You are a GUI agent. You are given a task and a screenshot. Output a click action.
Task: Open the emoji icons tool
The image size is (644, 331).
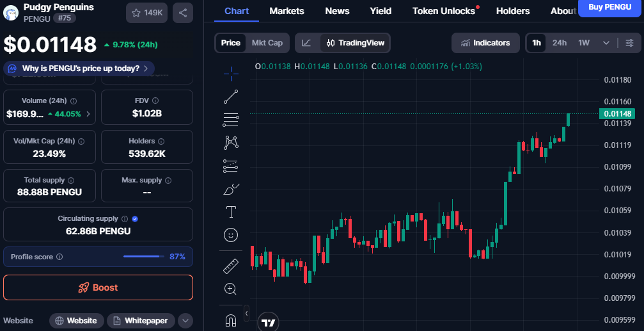pos(231,235)
